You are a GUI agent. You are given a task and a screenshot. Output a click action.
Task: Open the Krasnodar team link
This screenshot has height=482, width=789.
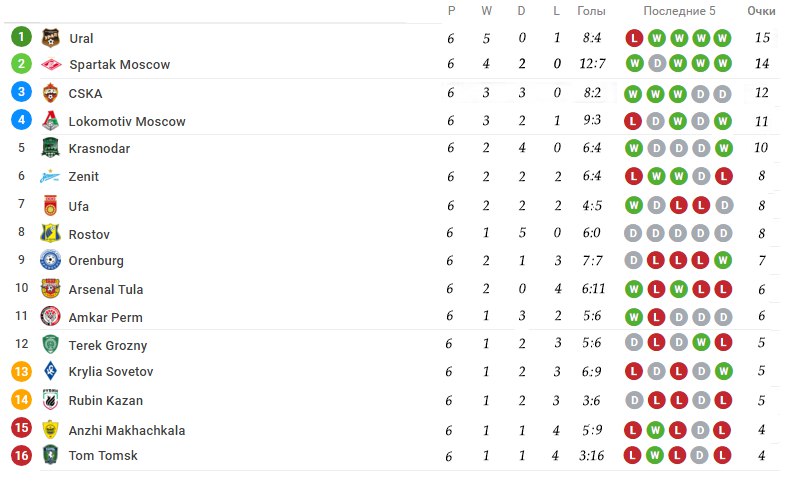[x=99, y=148]
